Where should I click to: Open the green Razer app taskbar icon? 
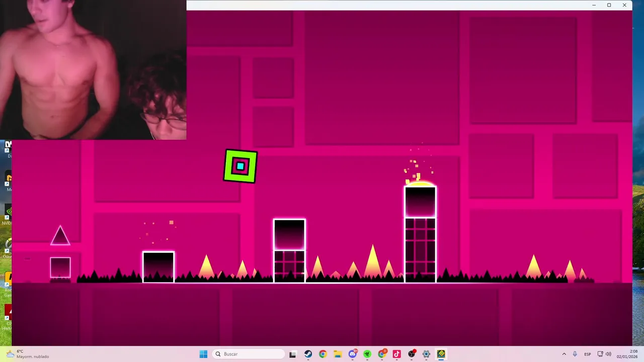click(367, 354)
